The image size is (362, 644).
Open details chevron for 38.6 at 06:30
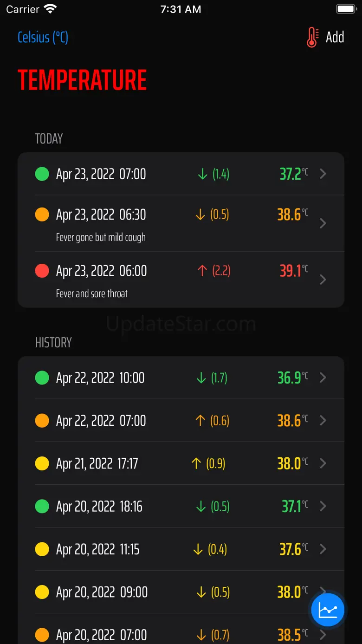323,223
